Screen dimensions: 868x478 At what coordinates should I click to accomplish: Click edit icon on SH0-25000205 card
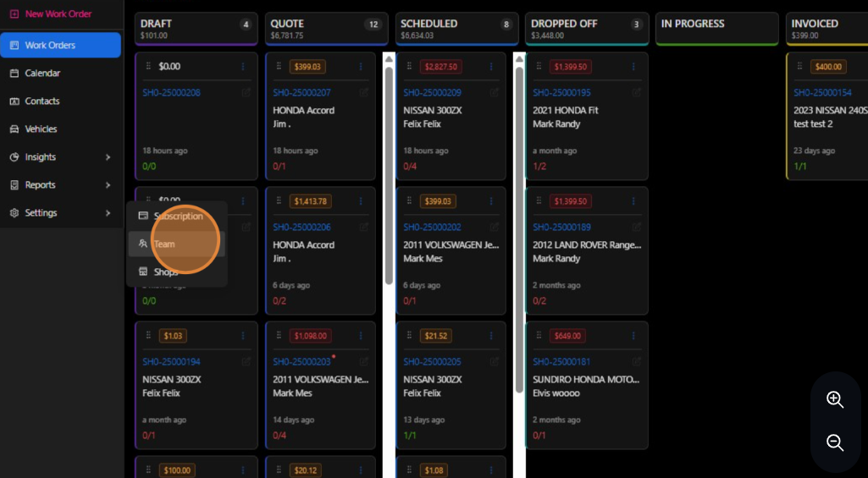coord(495,362)
